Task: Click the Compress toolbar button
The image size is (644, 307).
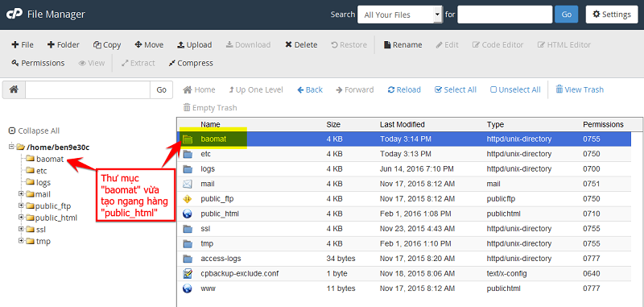Action: click(x=191, y=63)
